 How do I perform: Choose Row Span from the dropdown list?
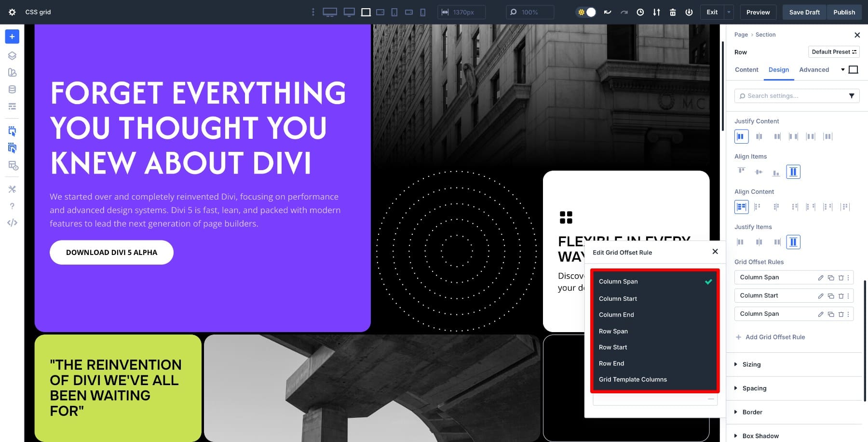coord(613,331)
